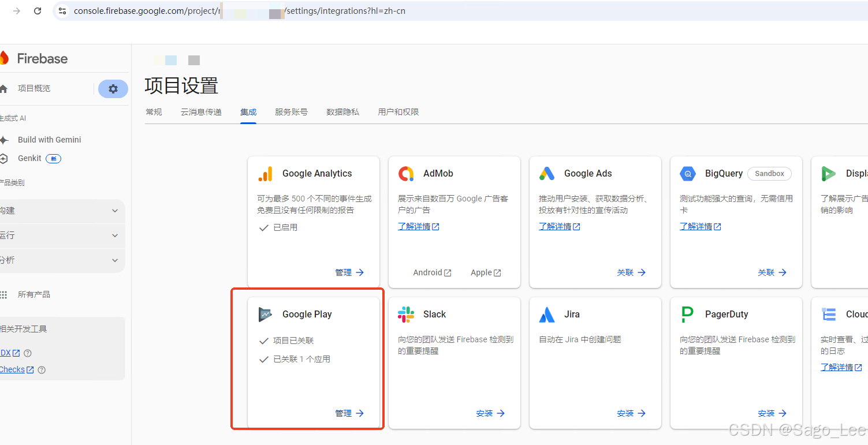Click the Cloud Logging icon
Screen dimensions: 868x445
(x=829, y=315)
